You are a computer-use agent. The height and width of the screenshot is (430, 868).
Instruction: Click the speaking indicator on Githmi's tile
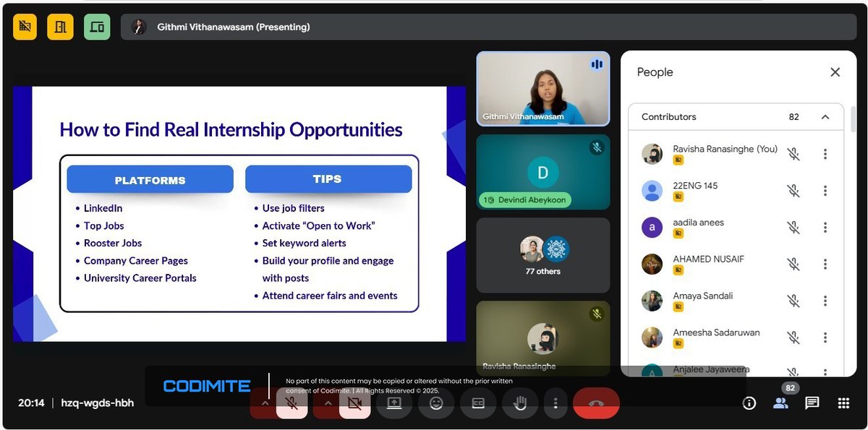(597, 64)
